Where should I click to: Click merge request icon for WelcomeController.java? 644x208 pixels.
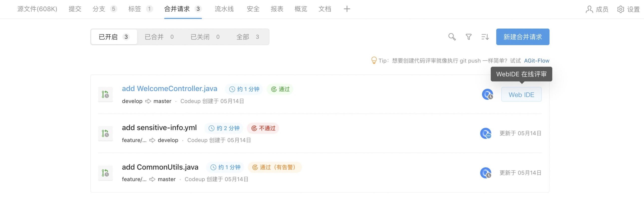[105, 94]
